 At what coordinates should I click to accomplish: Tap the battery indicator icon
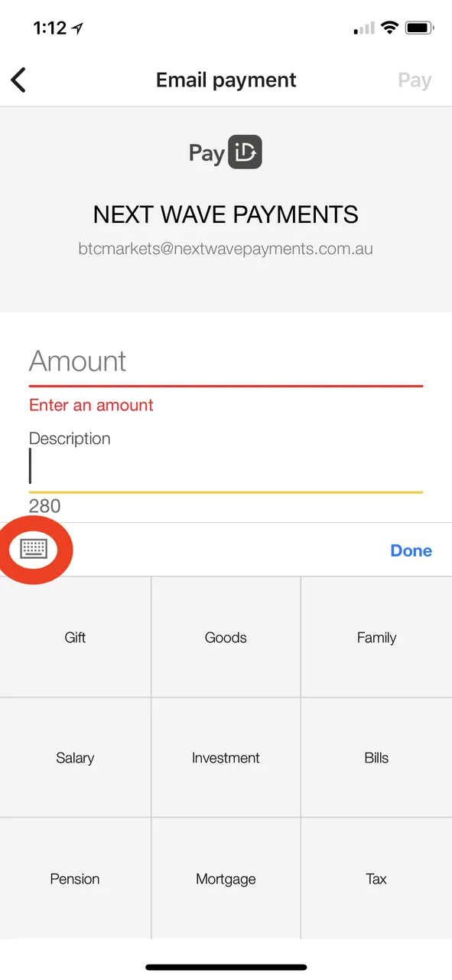coord(419,28)
